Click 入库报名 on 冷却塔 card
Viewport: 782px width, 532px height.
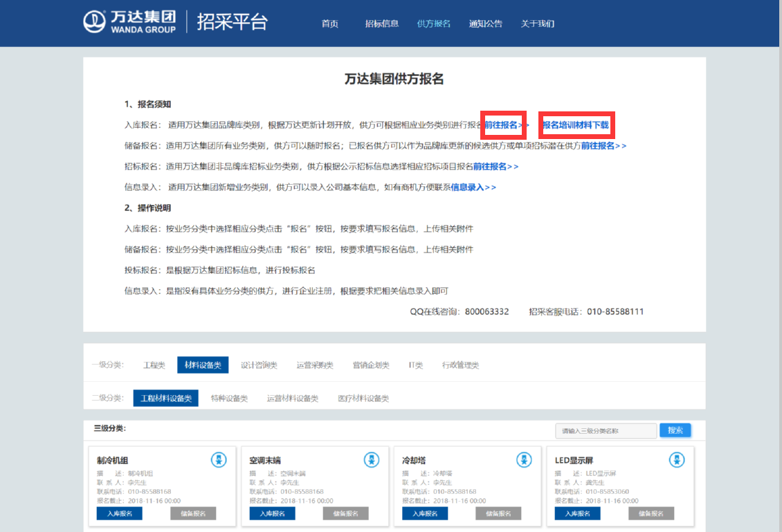click(x=425, y=513)
